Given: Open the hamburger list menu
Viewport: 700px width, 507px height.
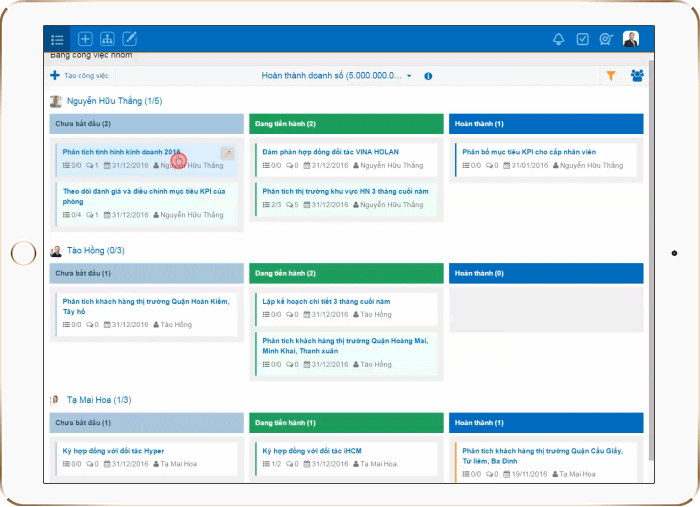Looking at the screenshot, I should pos(58,39).
